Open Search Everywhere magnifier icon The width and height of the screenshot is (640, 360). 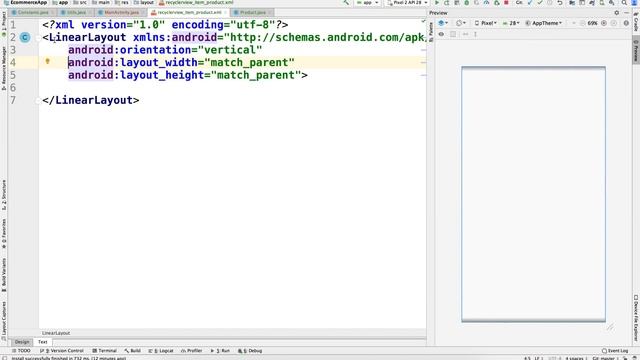[x=624, y=3]
